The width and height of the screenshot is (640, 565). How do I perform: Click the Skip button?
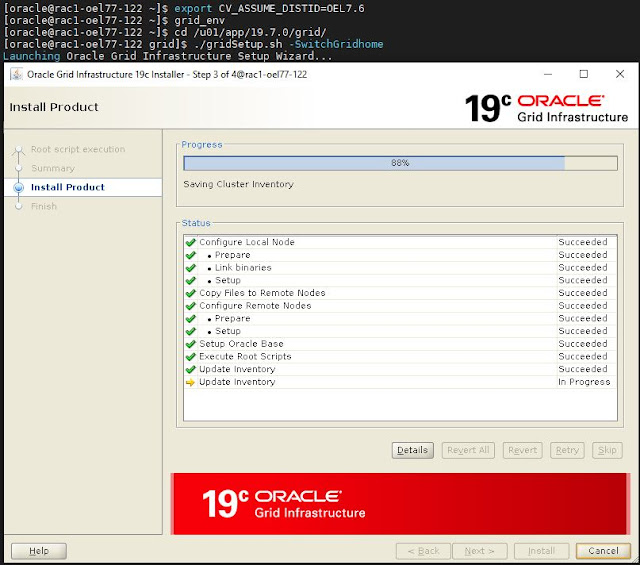607,450
